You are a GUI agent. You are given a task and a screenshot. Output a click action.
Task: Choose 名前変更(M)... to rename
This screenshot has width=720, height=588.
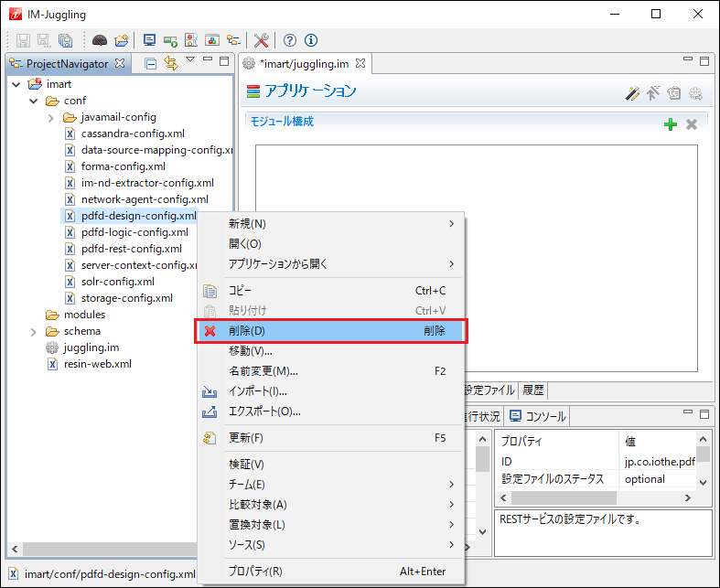330,371
